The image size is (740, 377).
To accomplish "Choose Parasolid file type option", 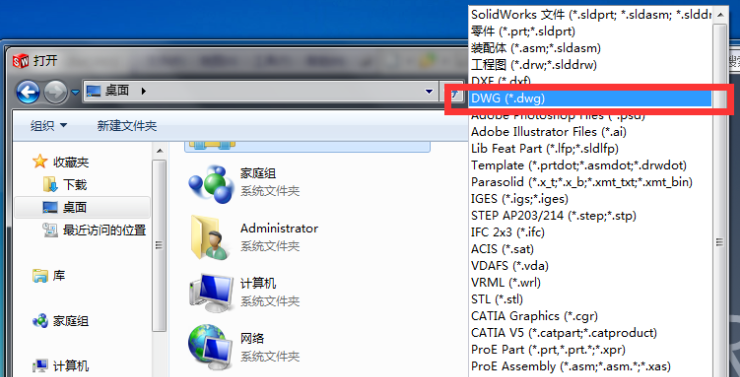I will 591,182.
